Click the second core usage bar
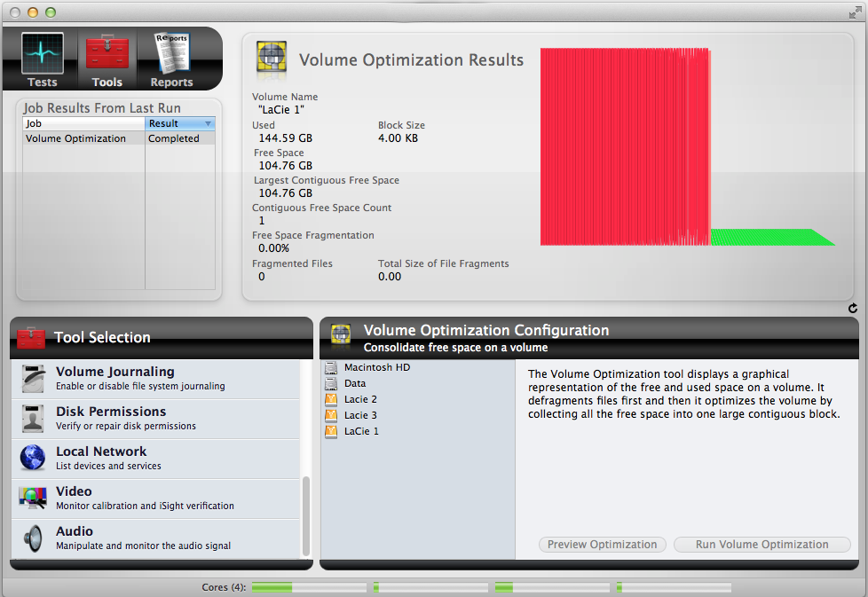Viewport: 868px width, 597px height. (x=430, y=587)
